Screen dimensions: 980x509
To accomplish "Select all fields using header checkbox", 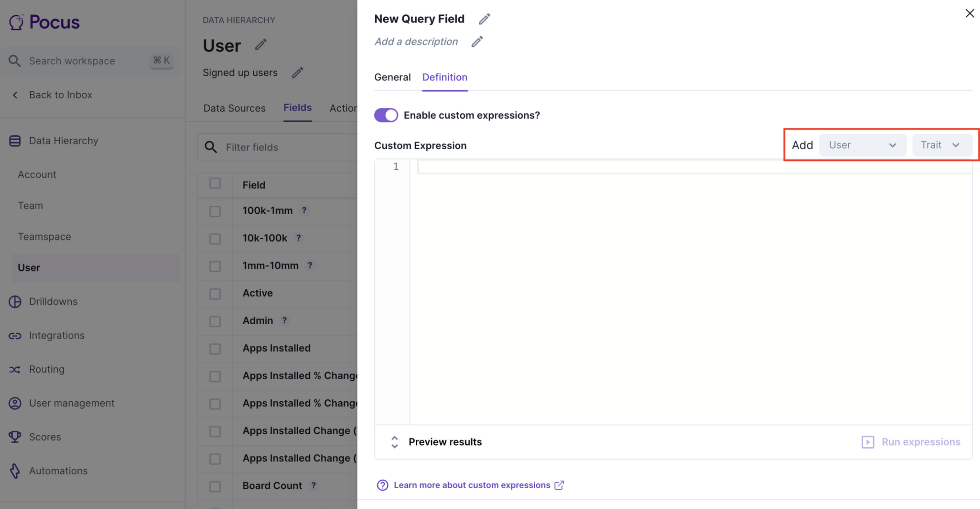I will pos(215,184).
